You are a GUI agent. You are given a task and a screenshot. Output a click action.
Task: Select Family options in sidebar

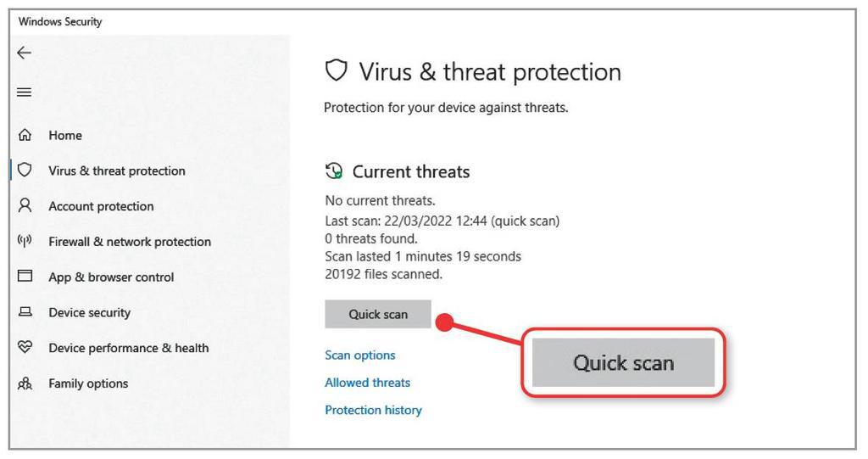[88, 383]
